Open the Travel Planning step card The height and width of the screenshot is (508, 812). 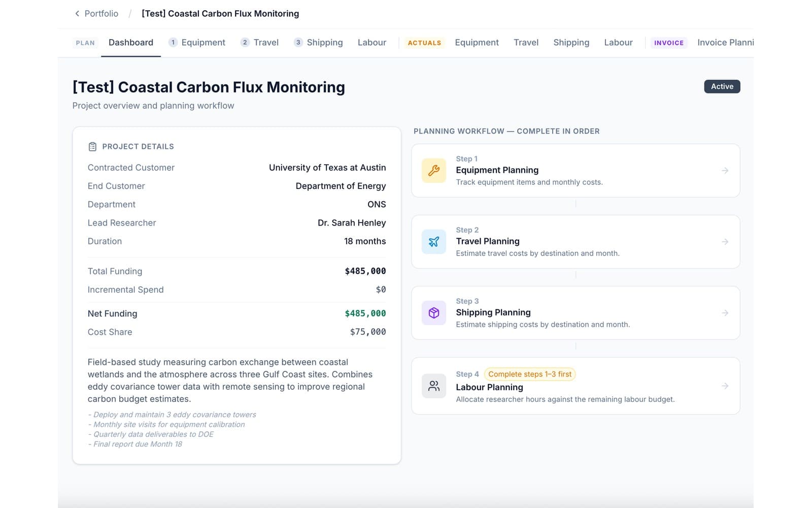(576, 242)
